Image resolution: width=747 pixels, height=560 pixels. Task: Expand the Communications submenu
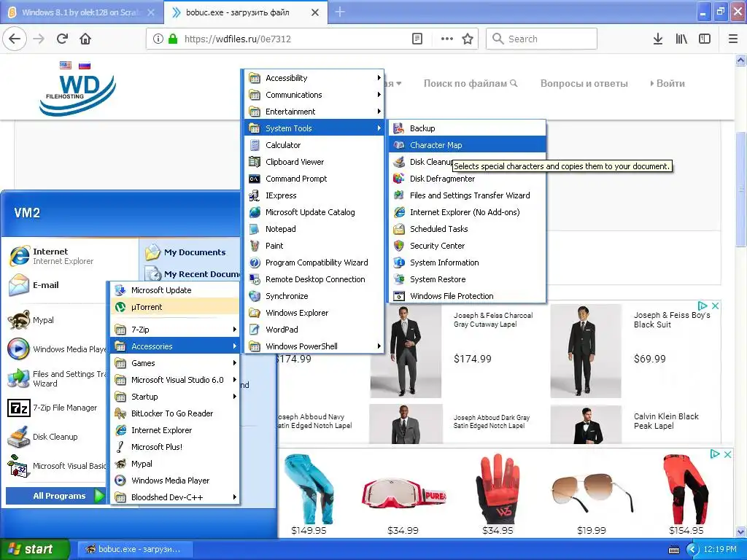coord(314,95)
